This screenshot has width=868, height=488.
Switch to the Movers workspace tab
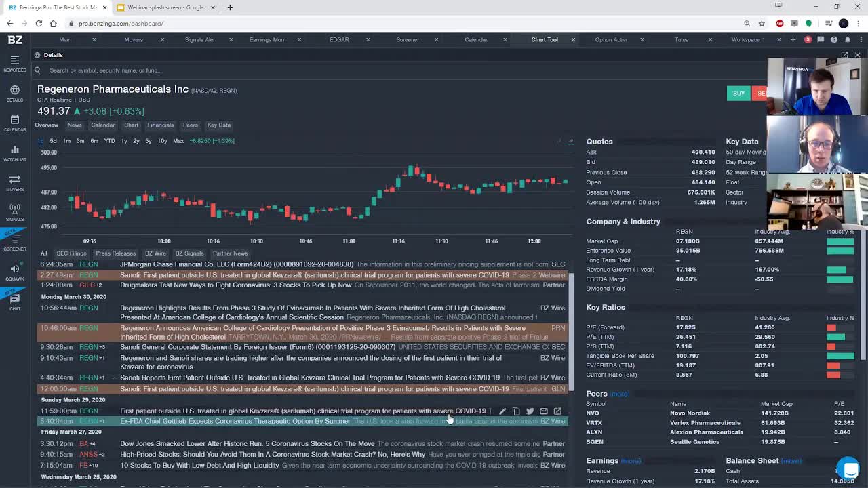134,40
